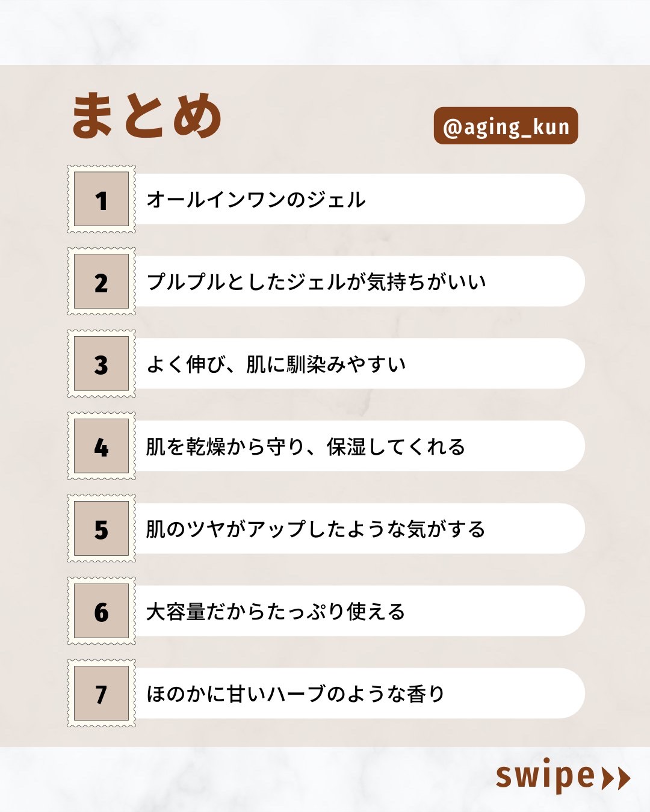Tap the number 3 stamp icon
This screenshot has width=650, height=812.
coord(101,364)
